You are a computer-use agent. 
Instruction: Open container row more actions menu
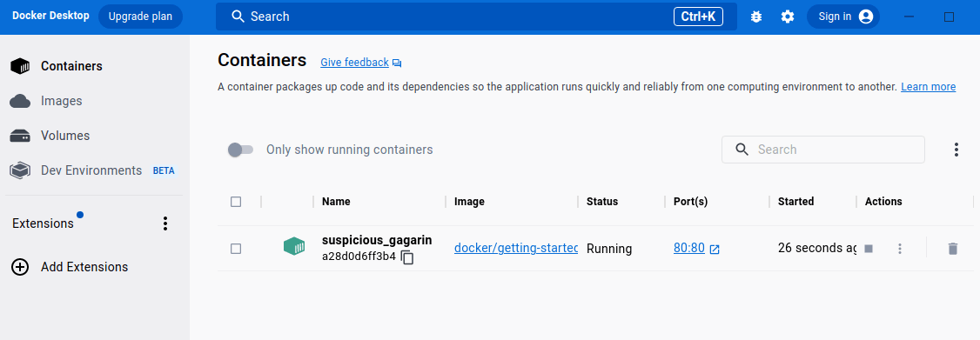tap(900, 249)
